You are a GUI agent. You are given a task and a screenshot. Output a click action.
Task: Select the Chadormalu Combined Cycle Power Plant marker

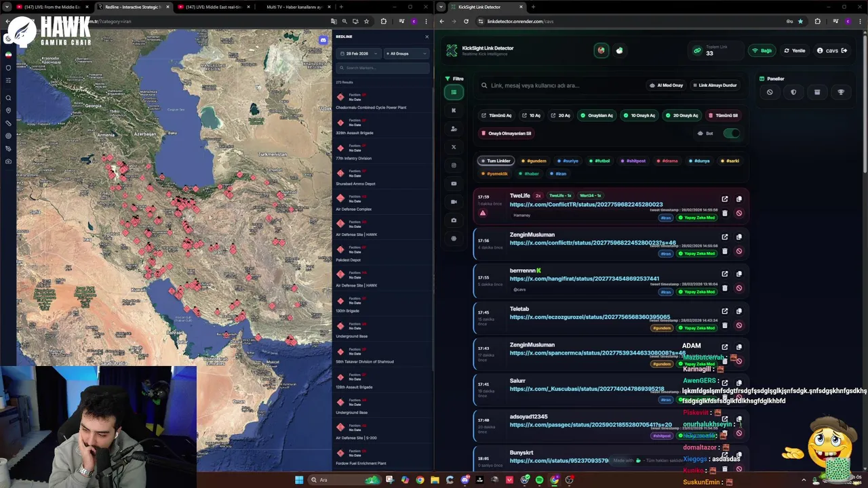(x=382, y=101)
